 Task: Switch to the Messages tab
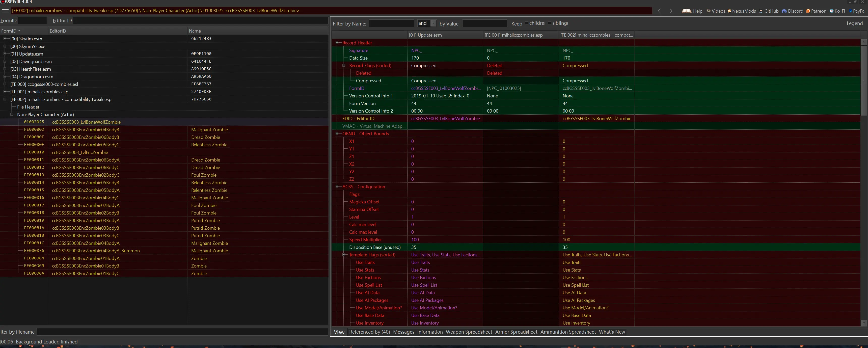[403, 332]
